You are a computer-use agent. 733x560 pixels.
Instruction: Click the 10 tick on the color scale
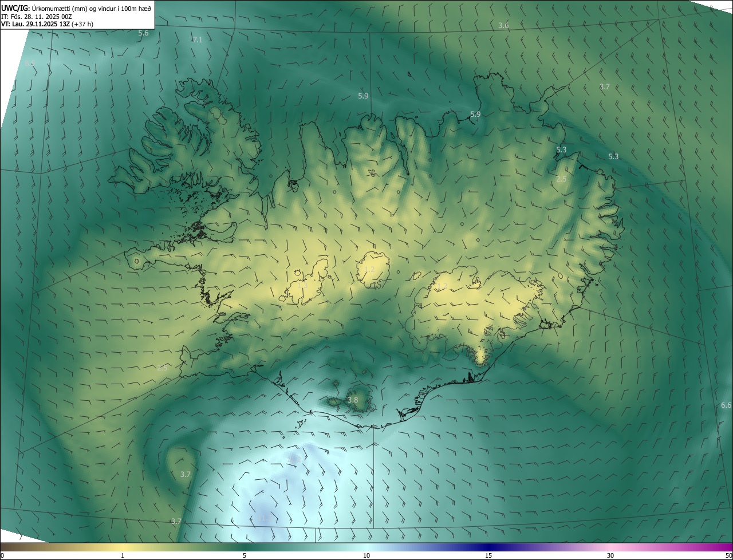coord(366,555)
